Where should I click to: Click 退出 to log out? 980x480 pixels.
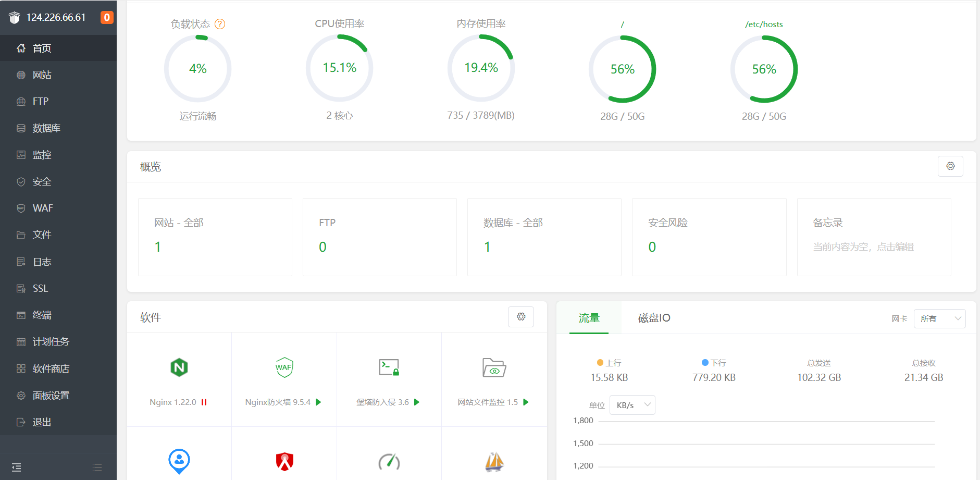58,422
